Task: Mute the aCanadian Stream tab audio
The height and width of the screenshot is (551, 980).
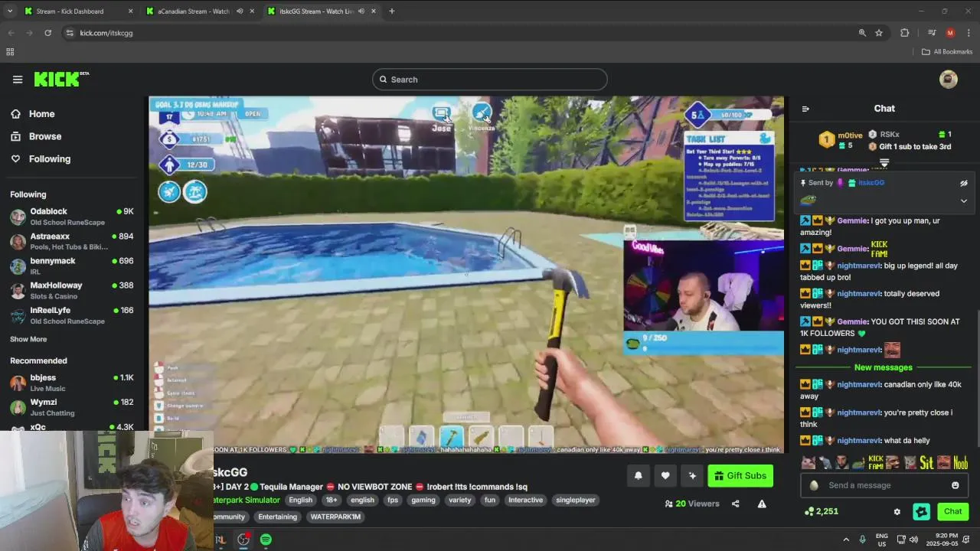Action: [240, 11]
